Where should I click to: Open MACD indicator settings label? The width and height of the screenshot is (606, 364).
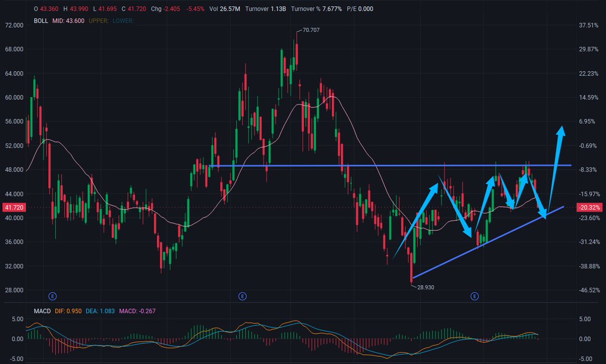tap(42, 311)
